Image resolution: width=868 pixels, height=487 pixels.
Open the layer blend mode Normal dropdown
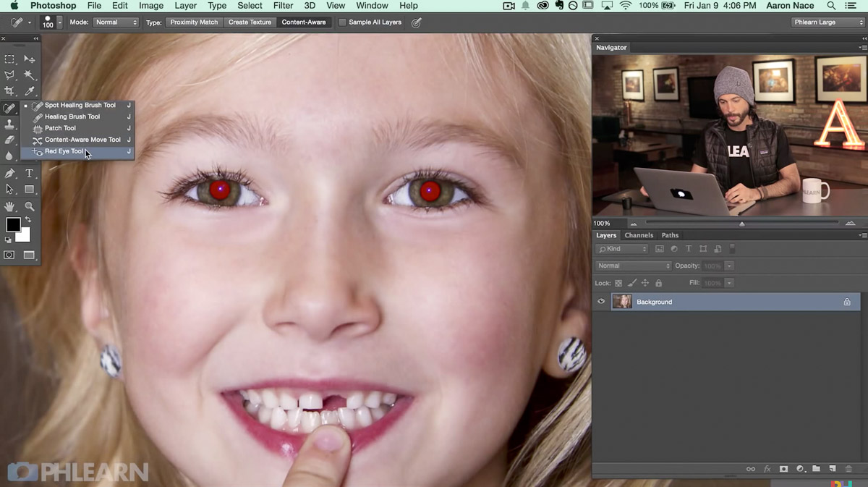634,266
